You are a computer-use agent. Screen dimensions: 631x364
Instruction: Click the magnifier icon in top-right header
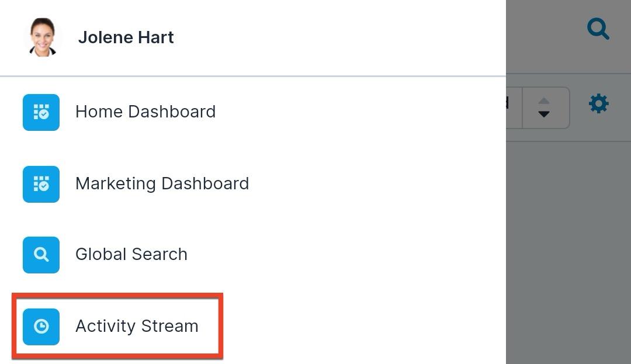click(598, 29)
